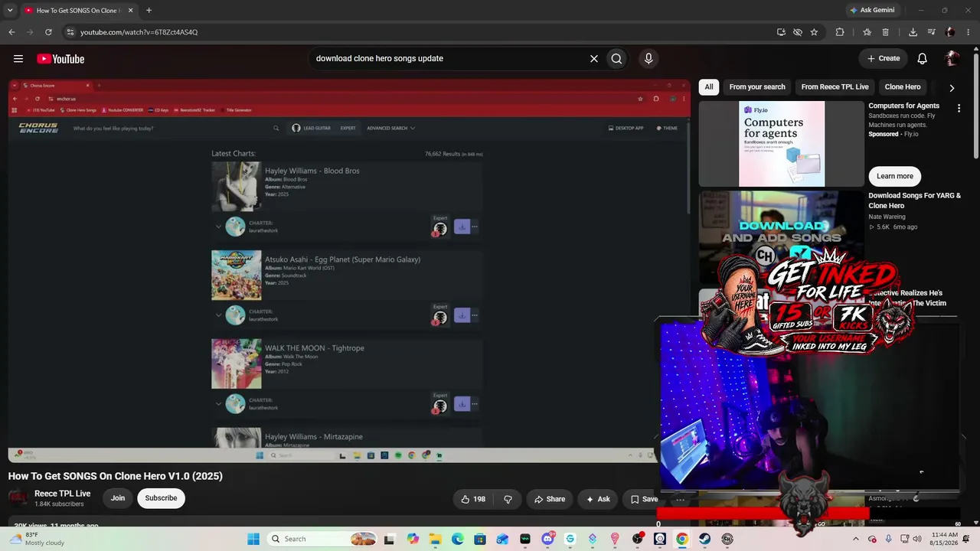
Task: Open Download Songs For YARG & Clone Hero video
Action: click(x=914, y=201)
